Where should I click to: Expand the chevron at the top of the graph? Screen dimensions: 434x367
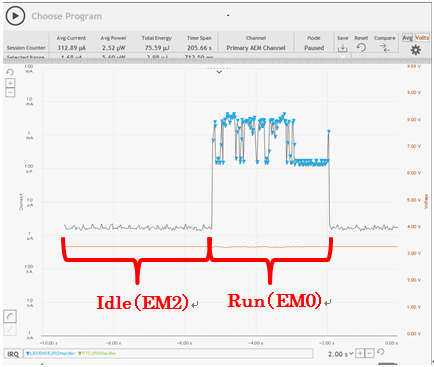coord(219,71)
